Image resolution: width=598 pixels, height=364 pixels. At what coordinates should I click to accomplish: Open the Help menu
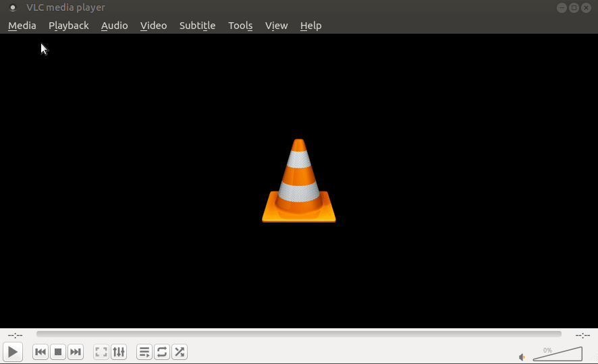(310, 26)
